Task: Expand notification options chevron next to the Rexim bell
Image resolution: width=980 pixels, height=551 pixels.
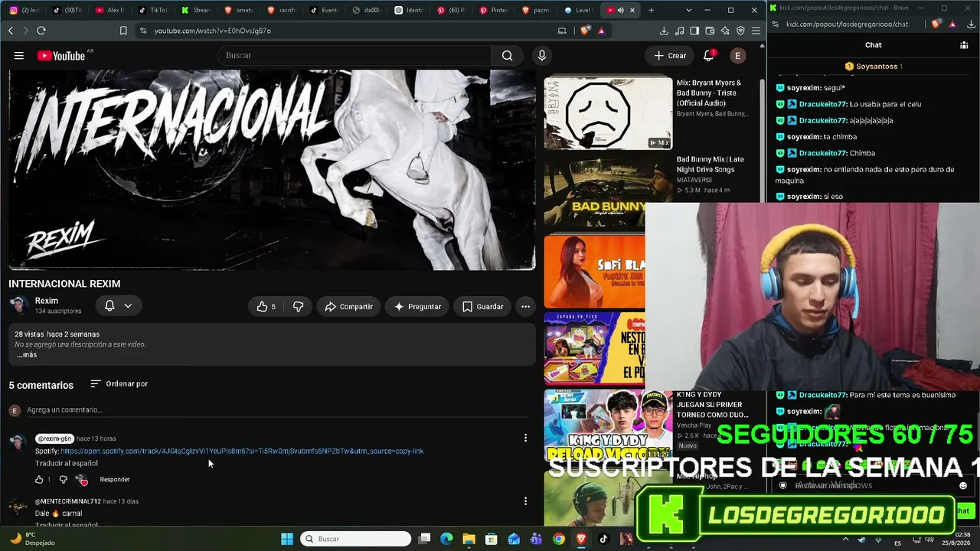Action: click(x=128, y=305)
